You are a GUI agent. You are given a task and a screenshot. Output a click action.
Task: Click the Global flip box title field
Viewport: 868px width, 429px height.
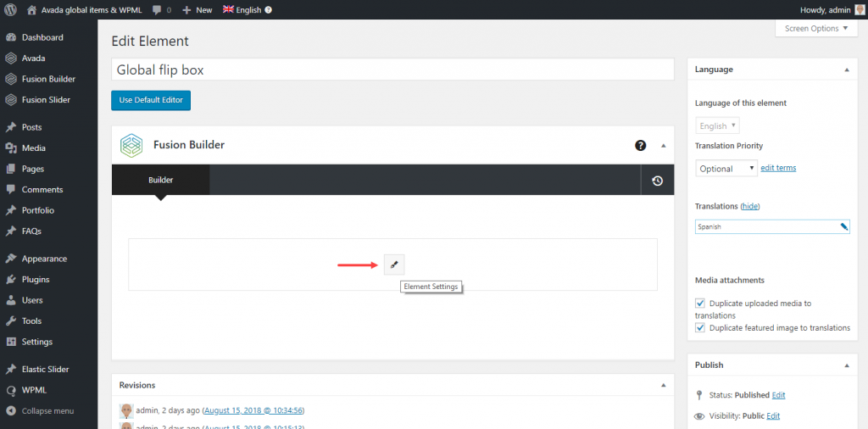click(392, 70)
